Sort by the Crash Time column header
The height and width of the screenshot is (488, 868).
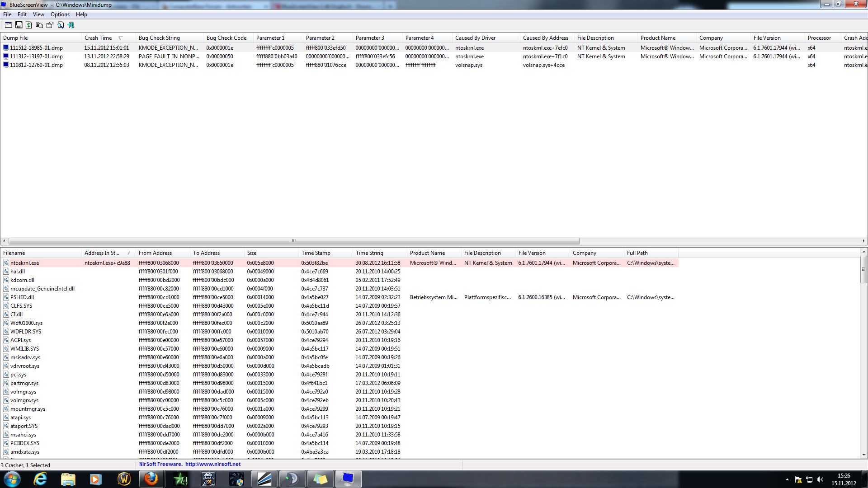pos(98,38)
